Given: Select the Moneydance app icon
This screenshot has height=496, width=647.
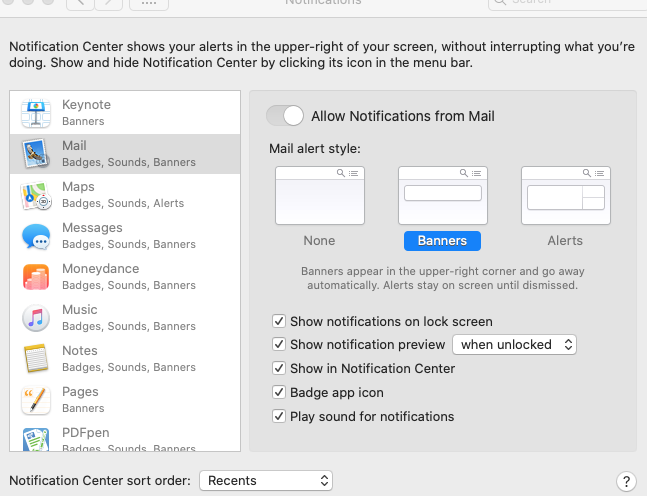Looking at the screenshot, I should (36, 277).
